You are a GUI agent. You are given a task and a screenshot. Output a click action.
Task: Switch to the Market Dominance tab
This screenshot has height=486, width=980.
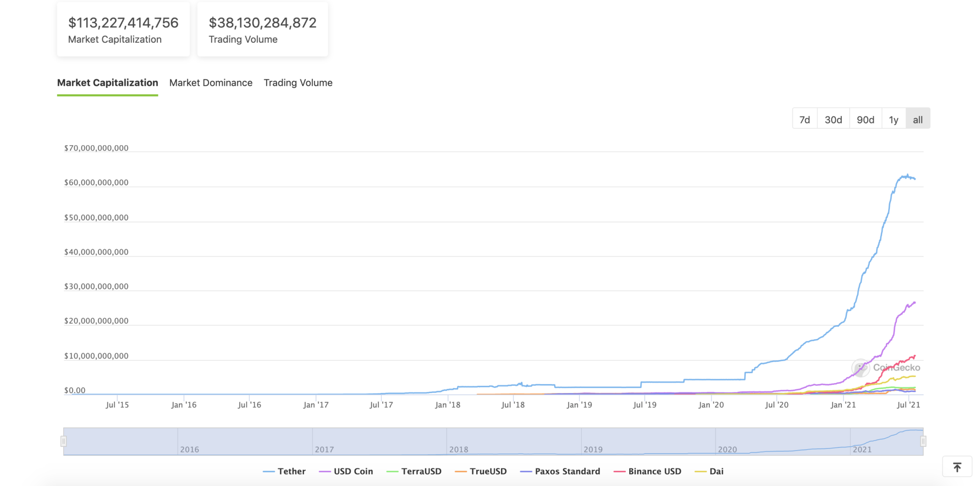coord(211,83)
